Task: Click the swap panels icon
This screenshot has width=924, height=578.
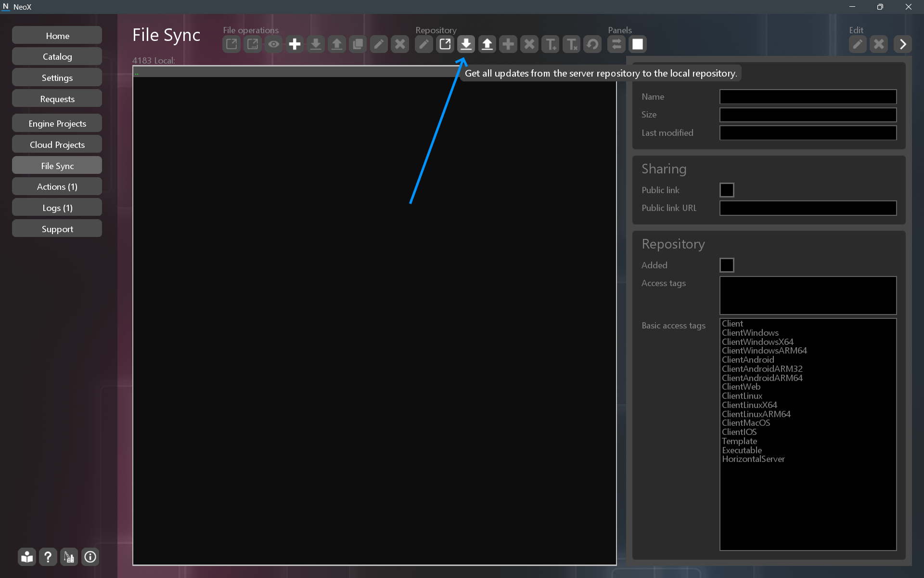Action: click(x=616, y=44)
